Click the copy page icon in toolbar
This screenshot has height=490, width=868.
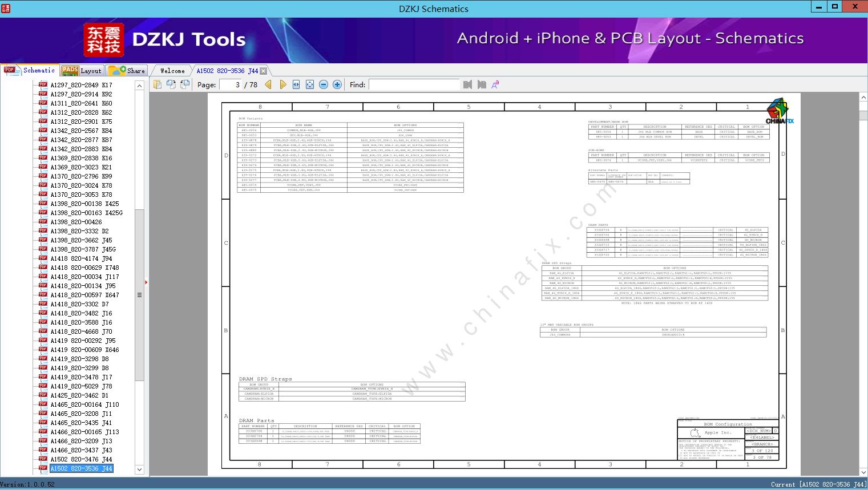pyautogui.click(x=158, y=84)
